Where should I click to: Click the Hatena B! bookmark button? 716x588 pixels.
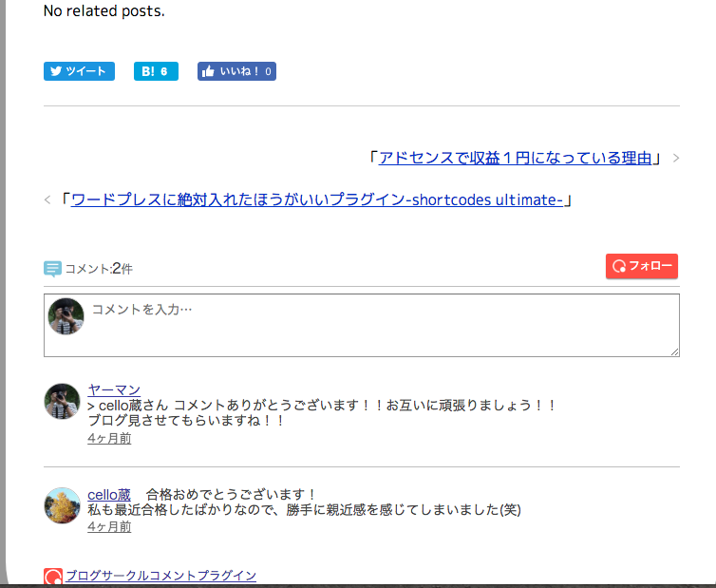(156, 71)
